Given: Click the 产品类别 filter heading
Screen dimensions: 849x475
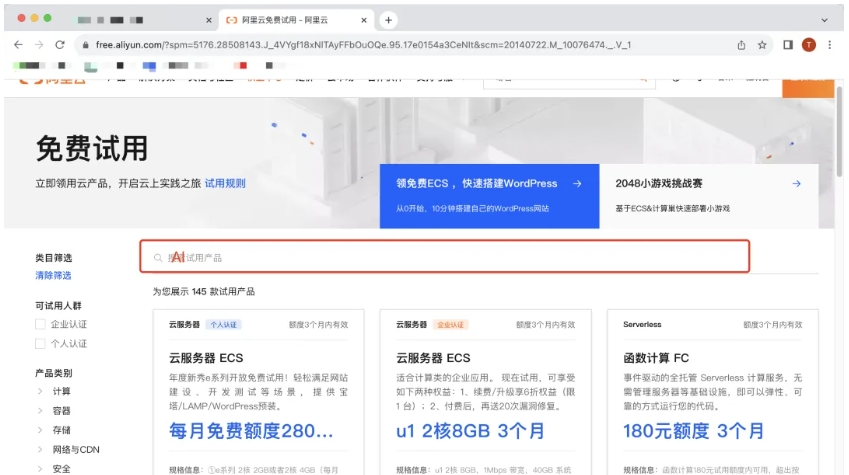Looking at the screenshot, I should point(54,373).
